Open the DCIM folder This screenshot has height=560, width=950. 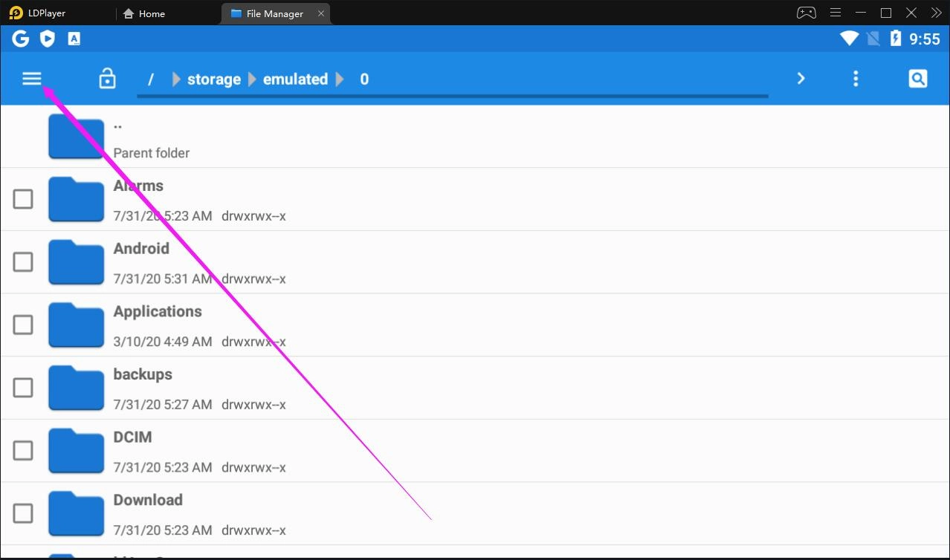[x=132, y=437]
